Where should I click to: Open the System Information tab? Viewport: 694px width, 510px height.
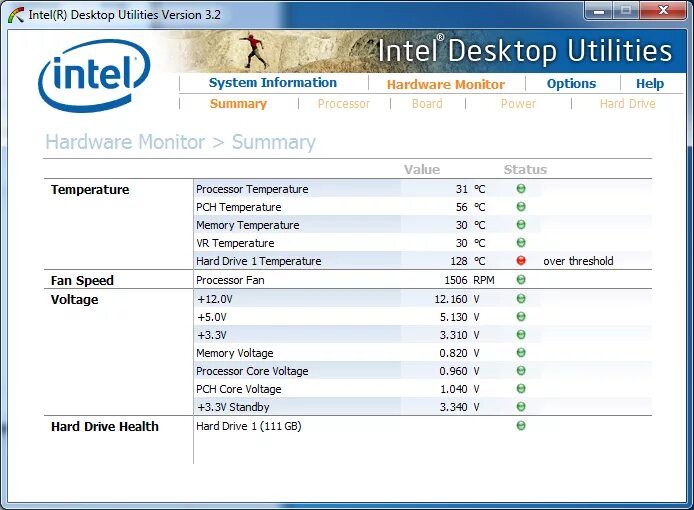[x=273, y=83]
